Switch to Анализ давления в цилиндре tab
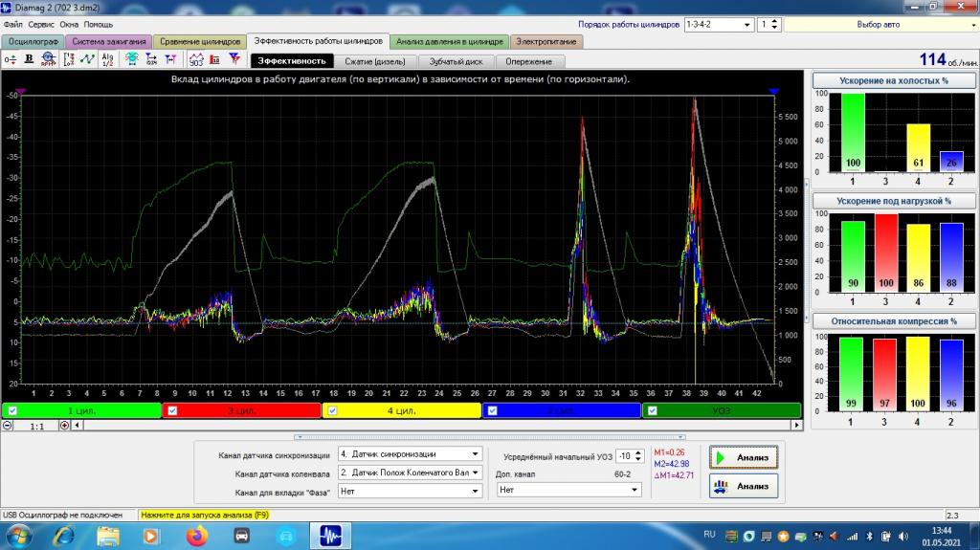The width and height of the screenshot is (980, 550). point(450,41)
